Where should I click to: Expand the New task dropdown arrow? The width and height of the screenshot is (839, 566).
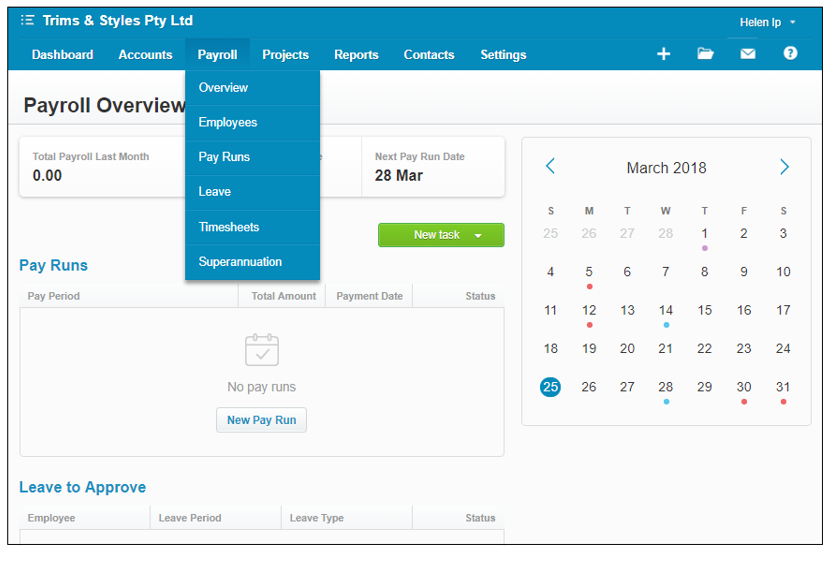(x=478, y=235)
